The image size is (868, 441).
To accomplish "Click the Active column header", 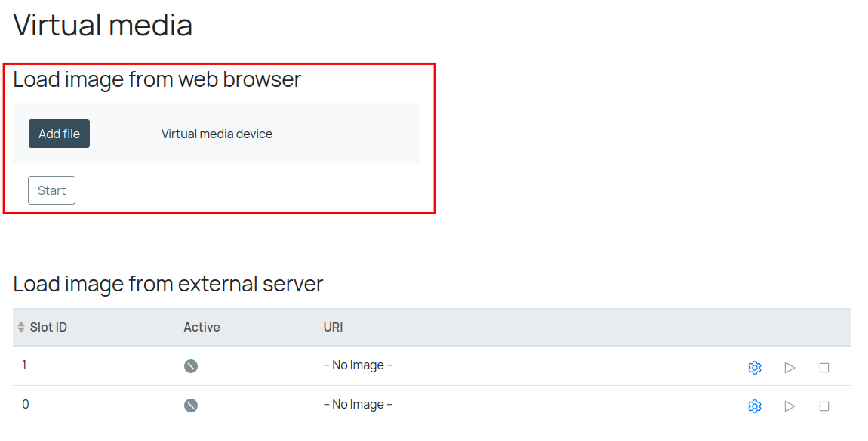I will point(202,328).
